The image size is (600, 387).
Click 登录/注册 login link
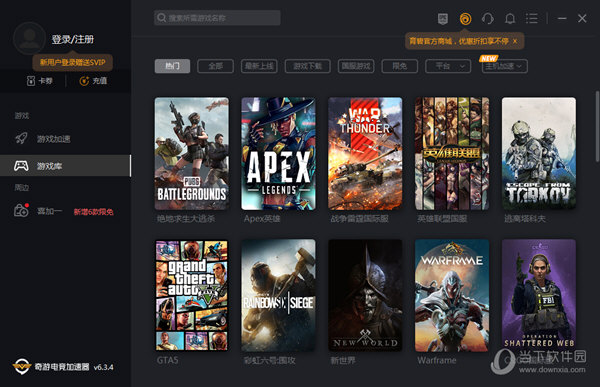[73, 39]
